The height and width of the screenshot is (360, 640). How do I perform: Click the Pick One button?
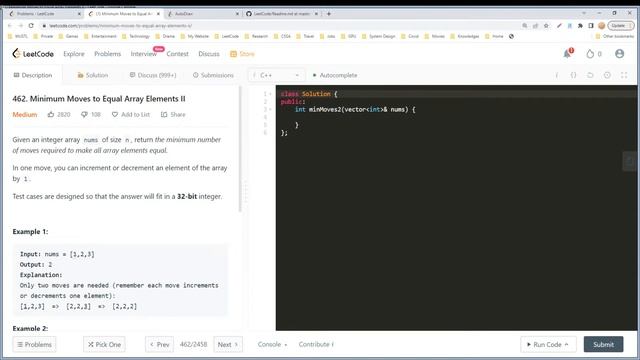(104, 344)
